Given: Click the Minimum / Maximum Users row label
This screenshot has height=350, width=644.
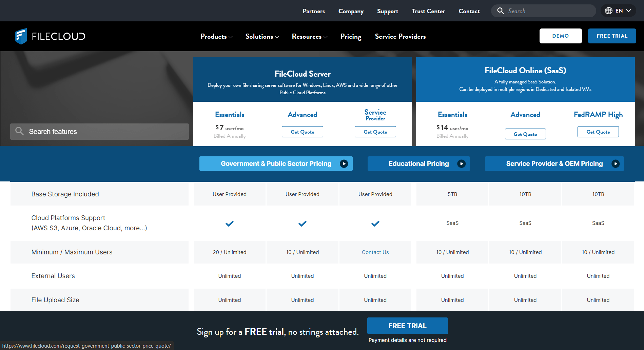Looking at the screenshot, I should click(72, 252).
